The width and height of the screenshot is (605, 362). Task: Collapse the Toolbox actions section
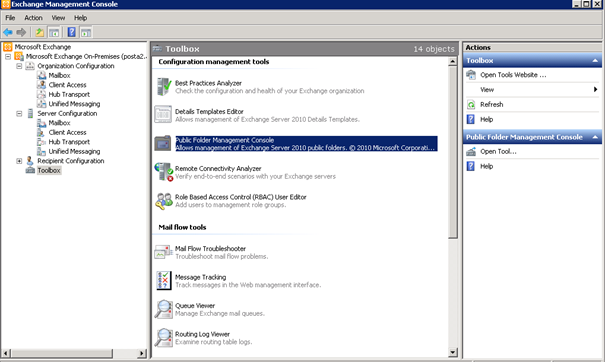pyautogui.click(x=595, y=61)
